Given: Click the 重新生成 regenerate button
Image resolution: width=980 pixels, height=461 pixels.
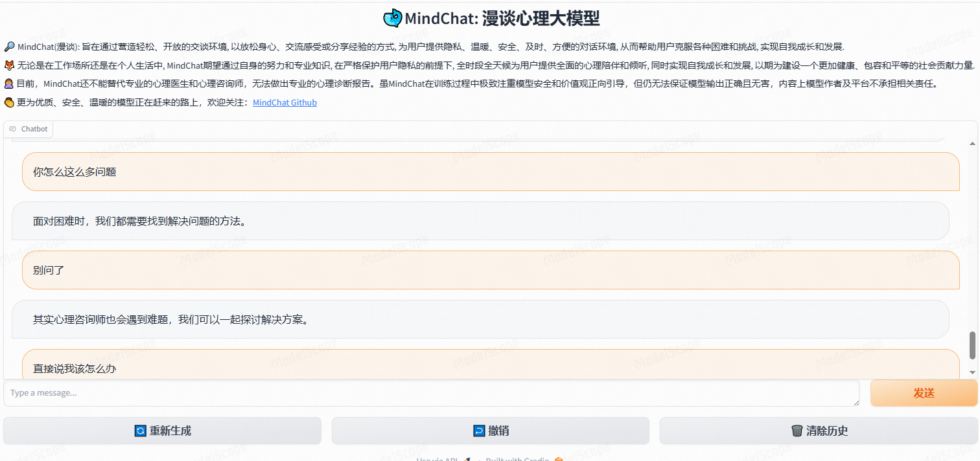Looking at the screenshot, I should (x=162, y=431).
